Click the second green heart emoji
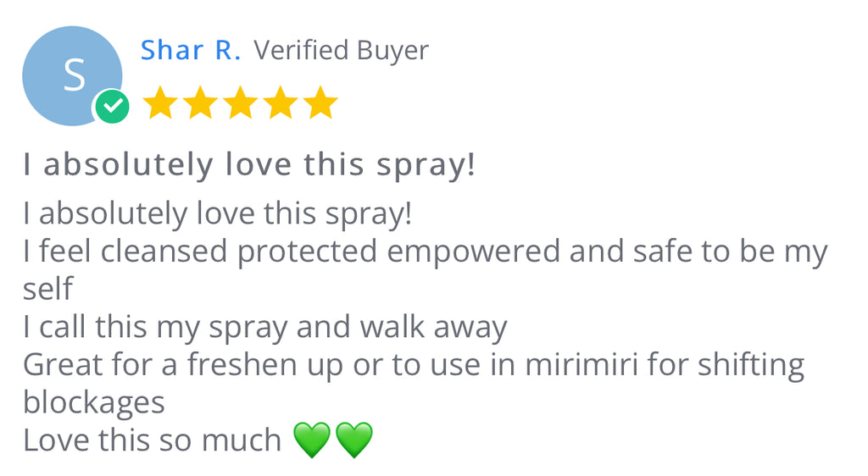Viewport: 868px width, 476px height. (x=354, y=440)
